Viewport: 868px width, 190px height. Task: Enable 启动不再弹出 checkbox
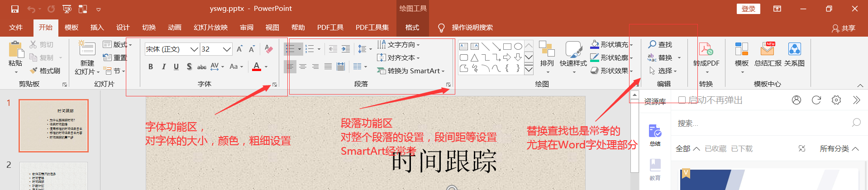click(x=682, y=100)
